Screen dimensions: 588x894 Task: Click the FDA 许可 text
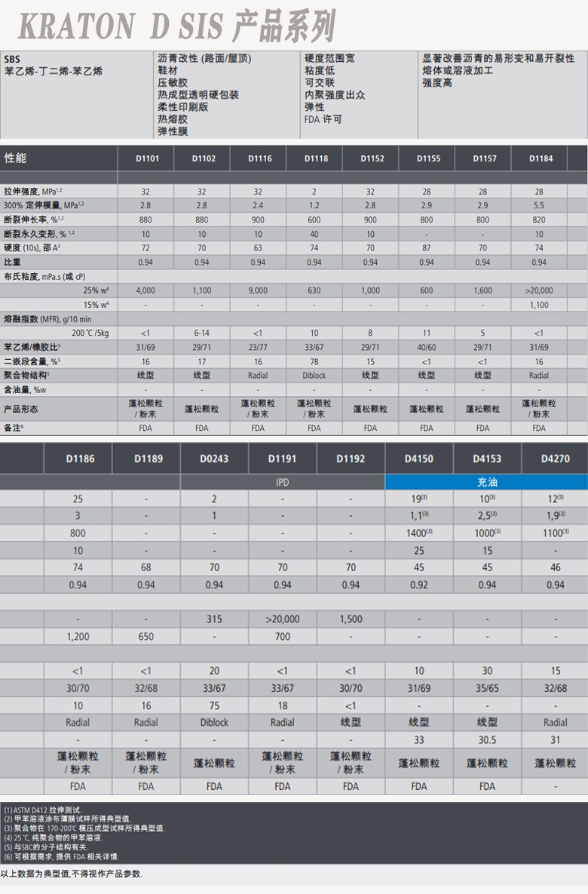[x=323, y=119]
